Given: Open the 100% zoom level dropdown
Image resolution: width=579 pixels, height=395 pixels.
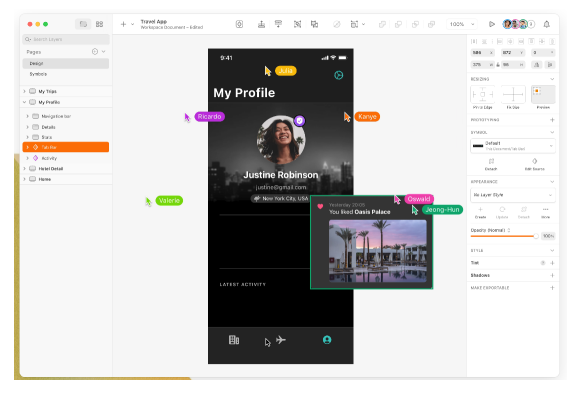Looking at the screenshot, I should [x=462, y=24].
